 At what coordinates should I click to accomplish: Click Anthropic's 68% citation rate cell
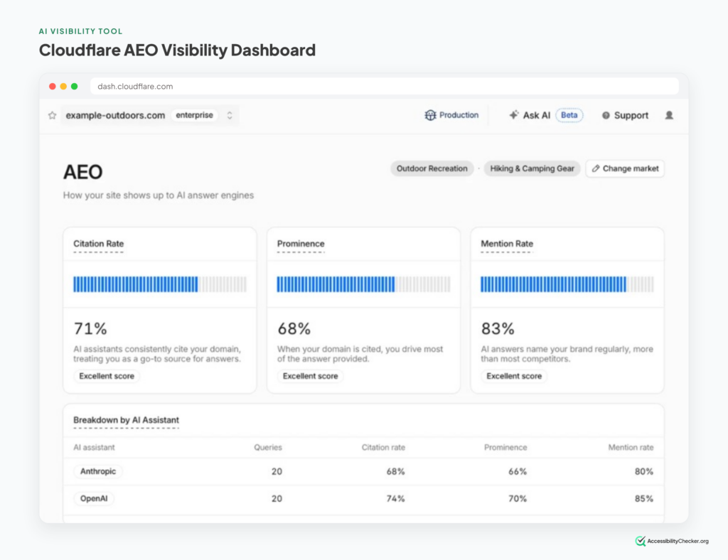(395, 471)
